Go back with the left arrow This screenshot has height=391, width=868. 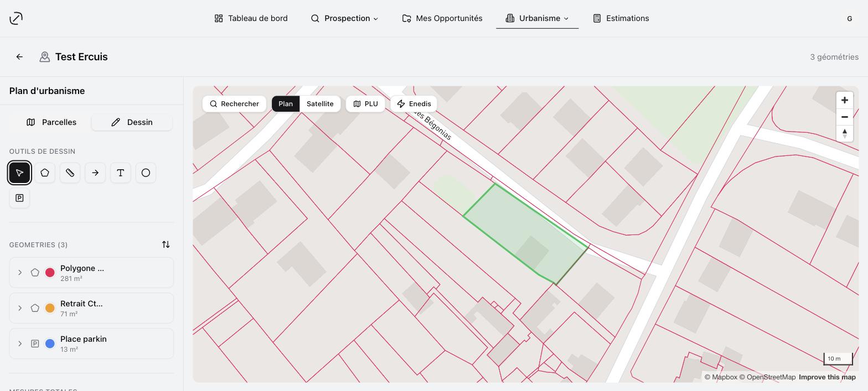pyautogui.click(x=19, y=57)
